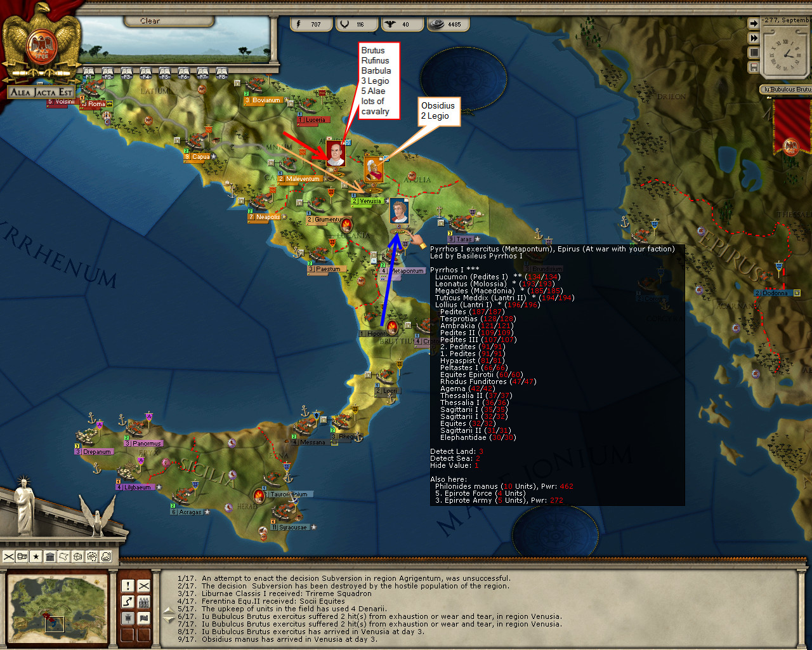Select the star map filter icon
The image size is (812, 650).
tap(36, 557)
